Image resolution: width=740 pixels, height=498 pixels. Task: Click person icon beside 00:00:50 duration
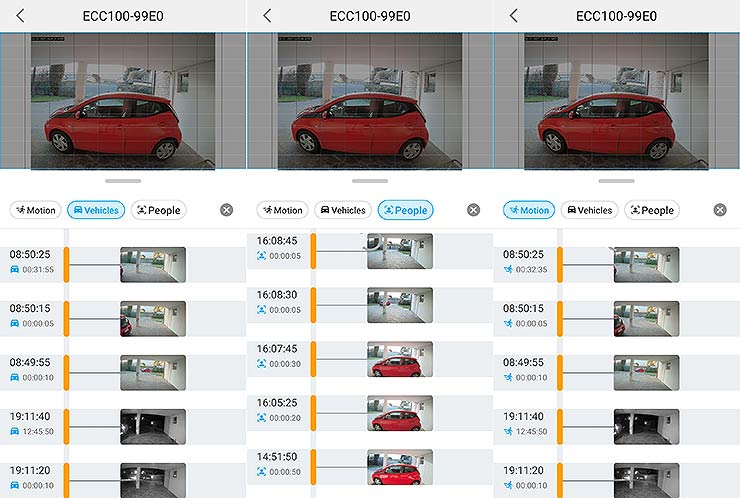click(262, 471)
